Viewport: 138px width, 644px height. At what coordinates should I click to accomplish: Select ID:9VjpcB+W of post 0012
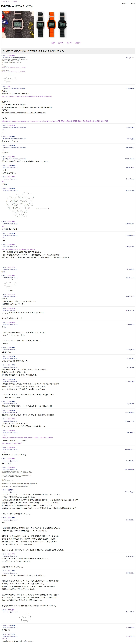tap(130, 247)
